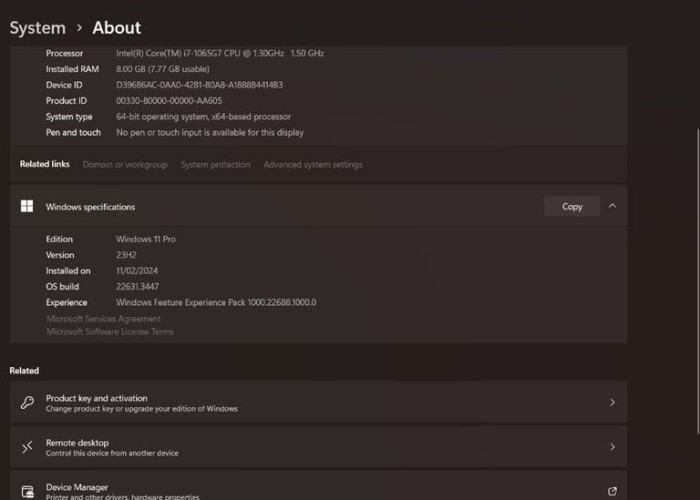Open Product key and activation chevron

(612, 402)
